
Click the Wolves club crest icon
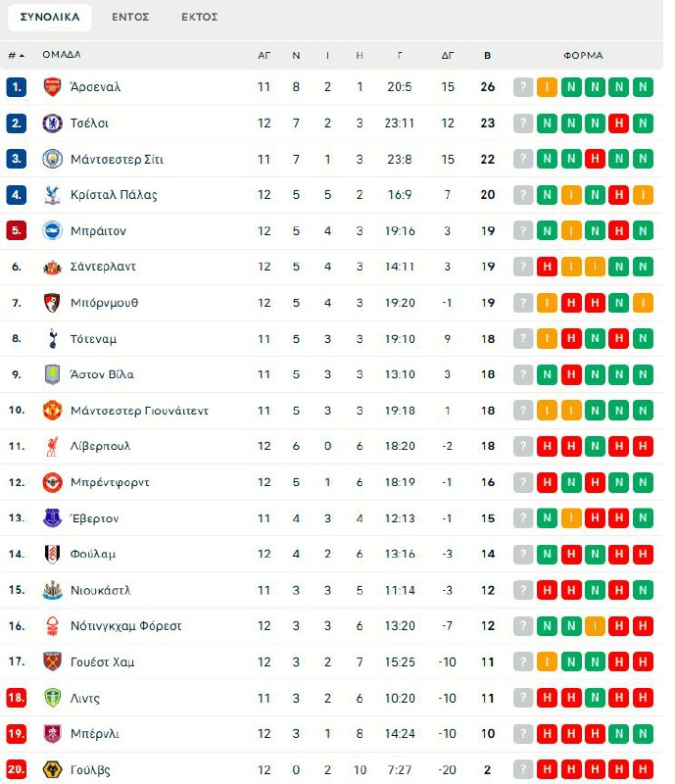pos(52,770)
